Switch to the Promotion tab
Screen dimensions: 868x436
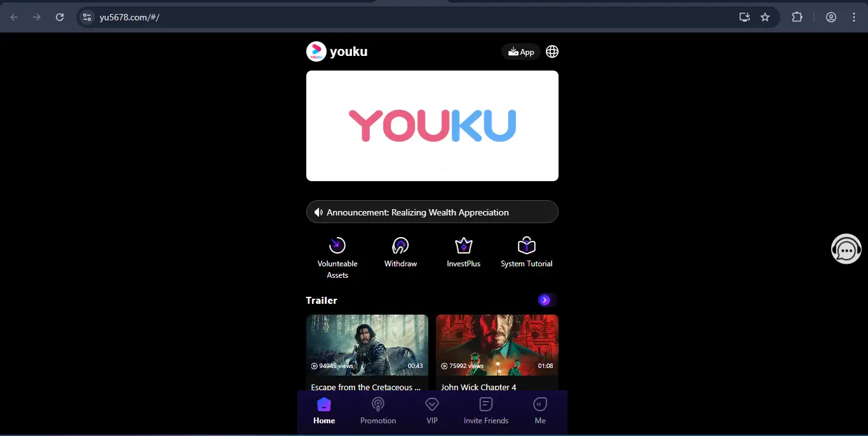(x=378, y=411)
